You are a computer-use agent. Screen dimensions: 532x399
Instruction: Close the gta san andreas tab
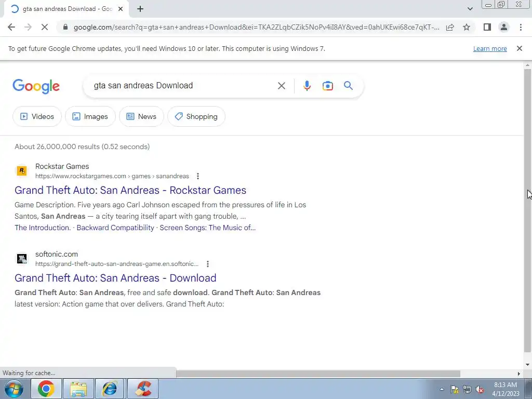(121, 9)
